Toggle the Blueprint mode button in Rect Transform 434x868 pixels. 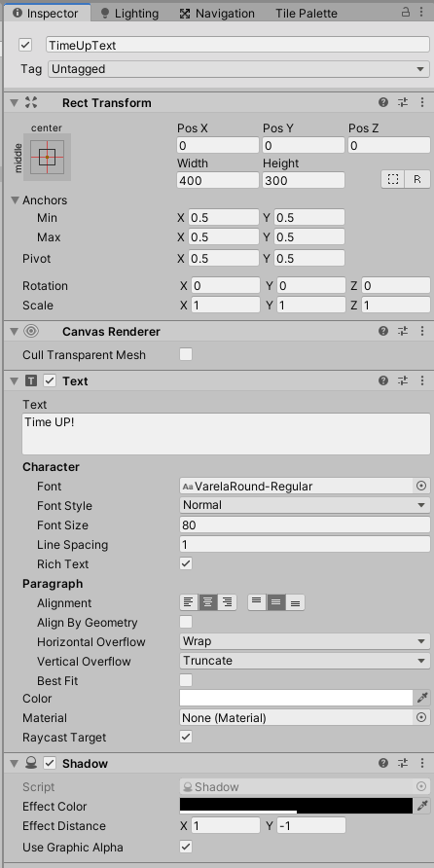(393, 179)
